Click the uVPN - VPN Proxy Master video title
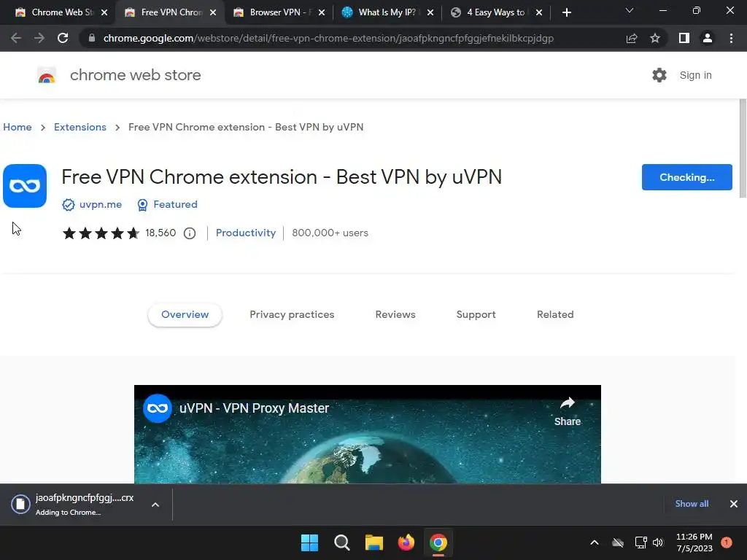The height and width of the screenshot is (560, 747). 254,408
